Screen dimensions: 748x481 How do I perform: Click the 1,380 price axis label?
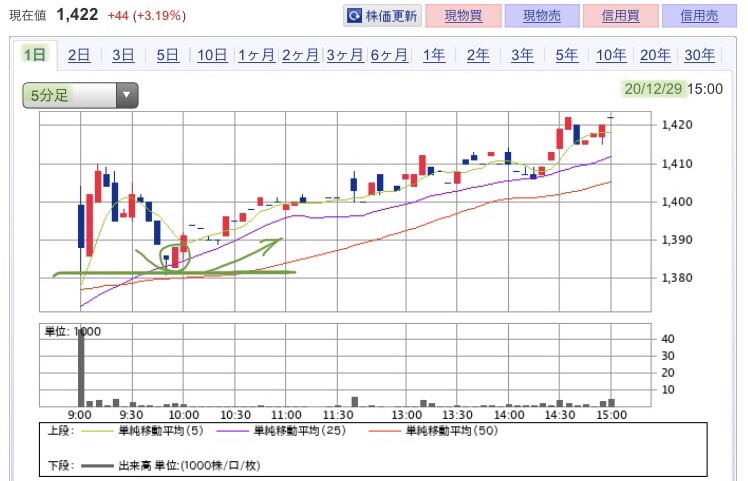[x=676, y=278]
